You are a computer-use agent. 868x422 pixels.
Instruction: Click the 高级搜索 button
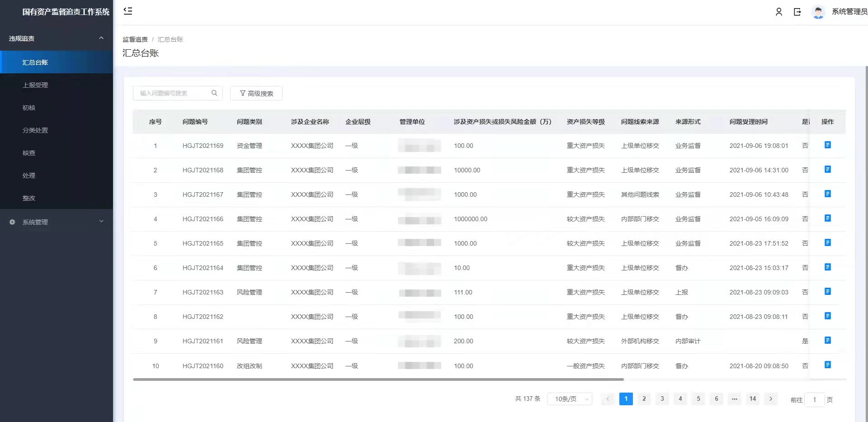pos(256,93)
